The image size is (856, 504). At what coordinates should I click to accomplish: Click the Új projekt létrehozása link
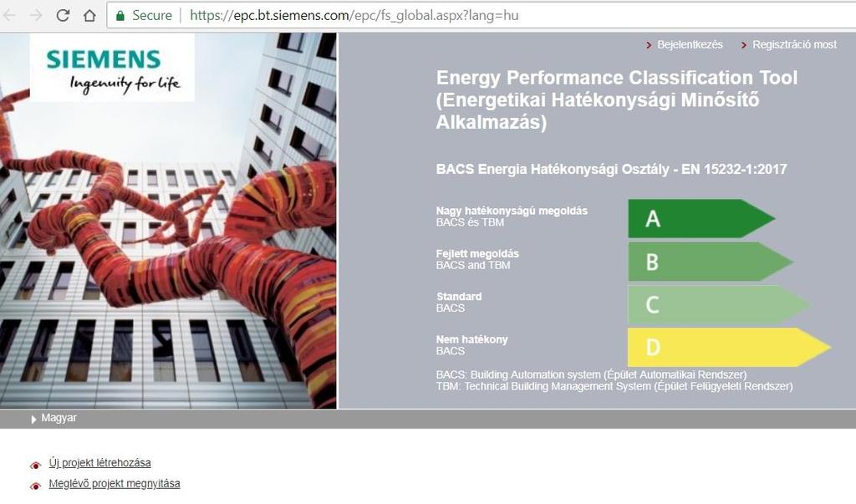(x=100, y=463)
